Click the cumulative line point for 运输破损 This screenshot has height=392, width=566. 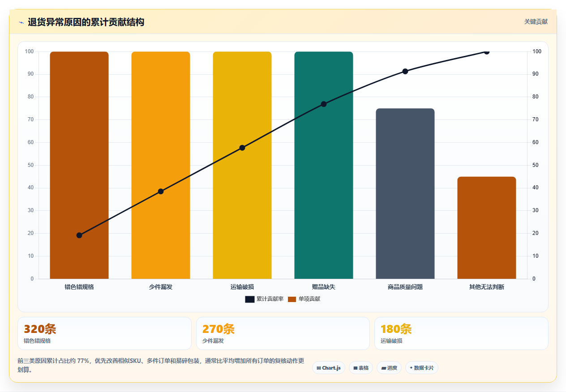coord(242,148)
